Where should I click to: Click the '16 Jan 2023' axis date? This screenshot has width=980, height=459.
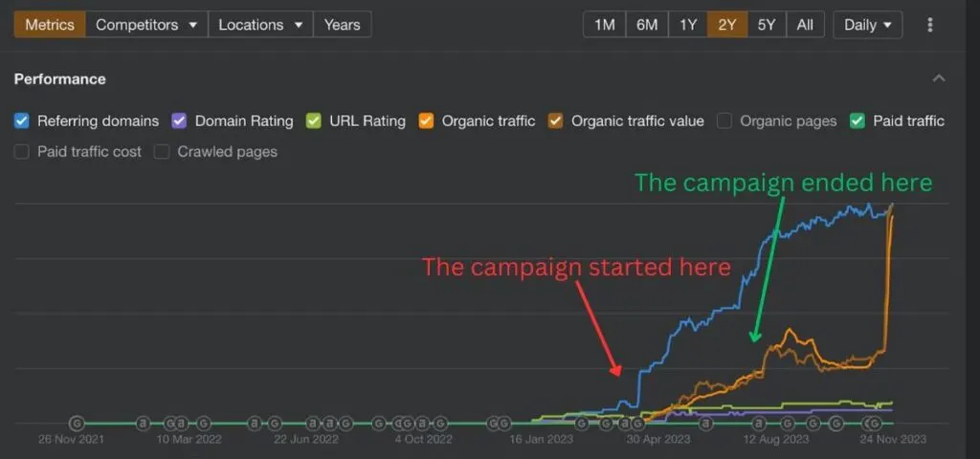[x=542, y=440]
